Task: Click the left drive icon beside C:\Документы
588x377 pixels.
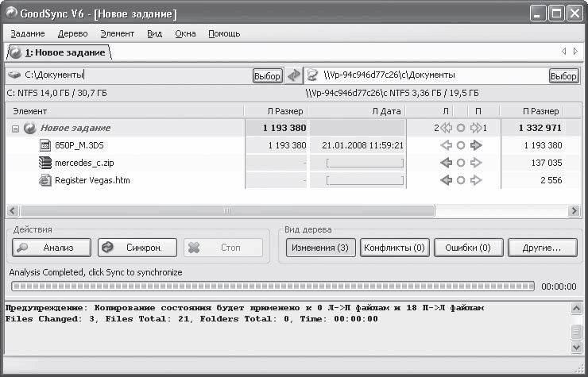Action: pyautogui.click(x=14, y=75)
